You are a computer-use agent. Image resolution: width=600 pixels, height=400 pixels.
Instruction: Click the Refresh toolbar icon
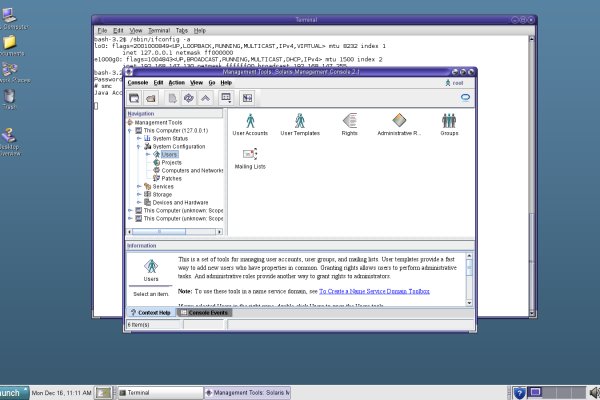(x=187, y=97)
